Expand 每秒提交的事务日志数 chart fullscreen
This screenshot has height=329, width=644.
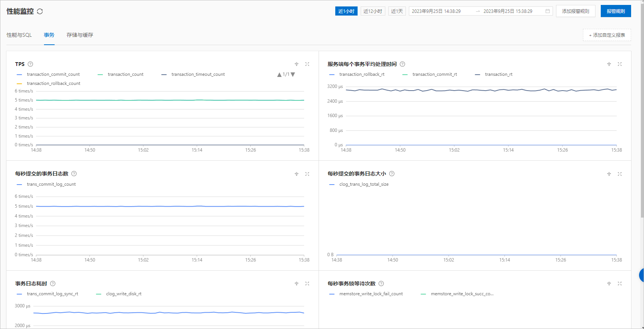pyautogui.click(x=307, y=174)
